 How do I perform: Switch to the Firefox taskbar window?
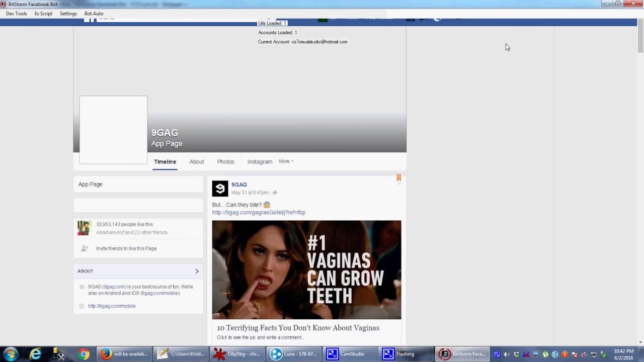coord(124,354)
